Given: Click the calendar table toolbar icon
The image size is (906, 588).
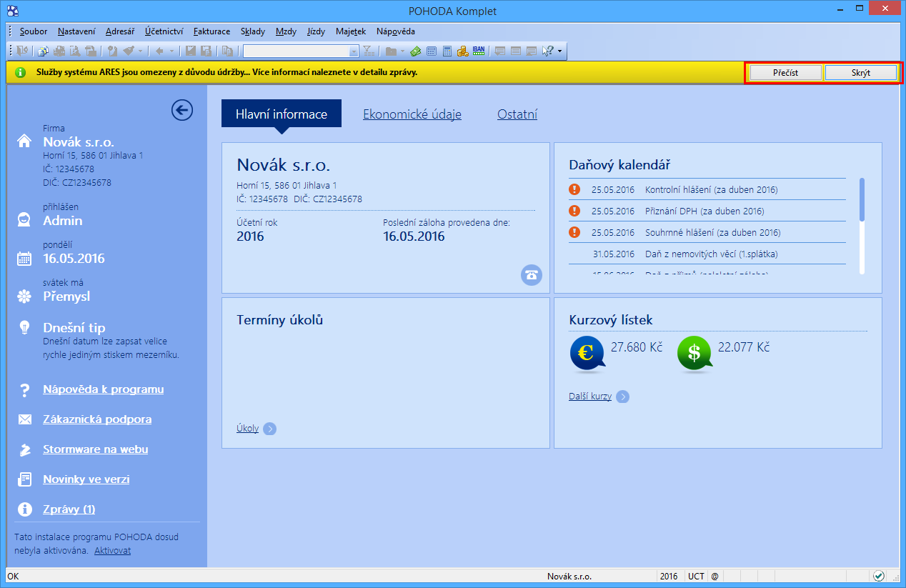Looking at the screenshot, I should point(432,51).
